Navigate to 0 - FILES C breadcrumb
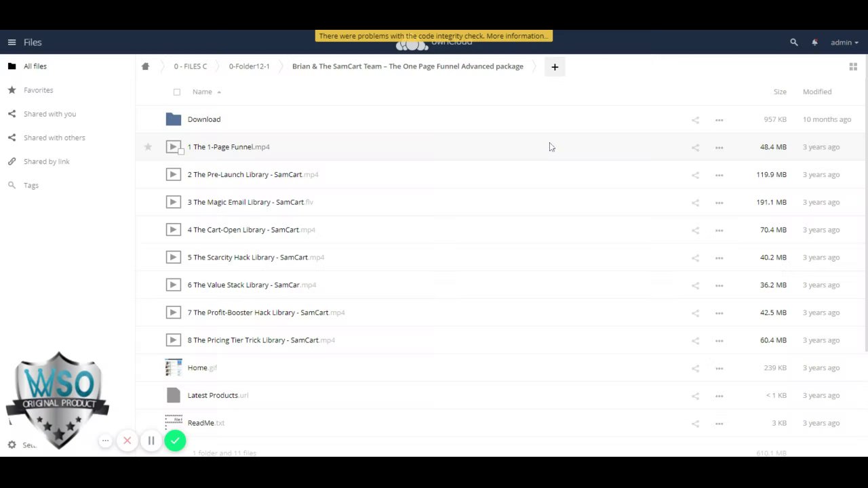The height and width of the screenshot is (488, 868). 191,66
